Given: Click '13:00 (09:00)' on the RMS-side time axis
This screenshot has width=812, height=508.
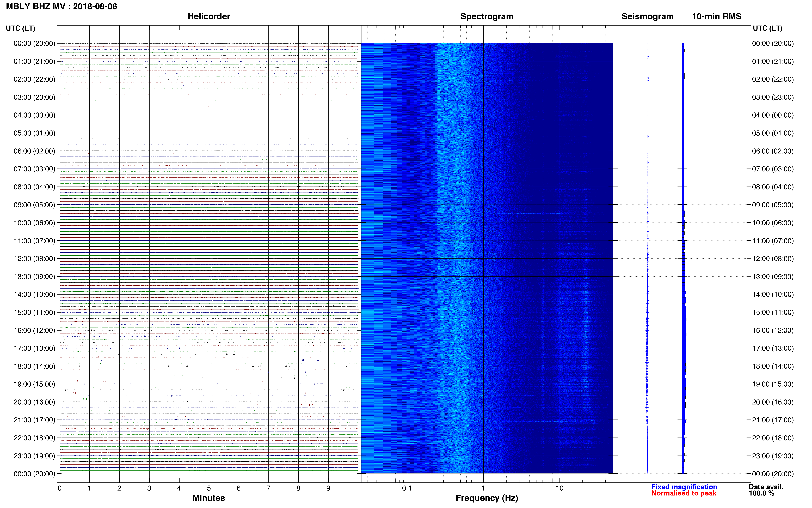Looking at the screenshot, I should pos(773,277).
